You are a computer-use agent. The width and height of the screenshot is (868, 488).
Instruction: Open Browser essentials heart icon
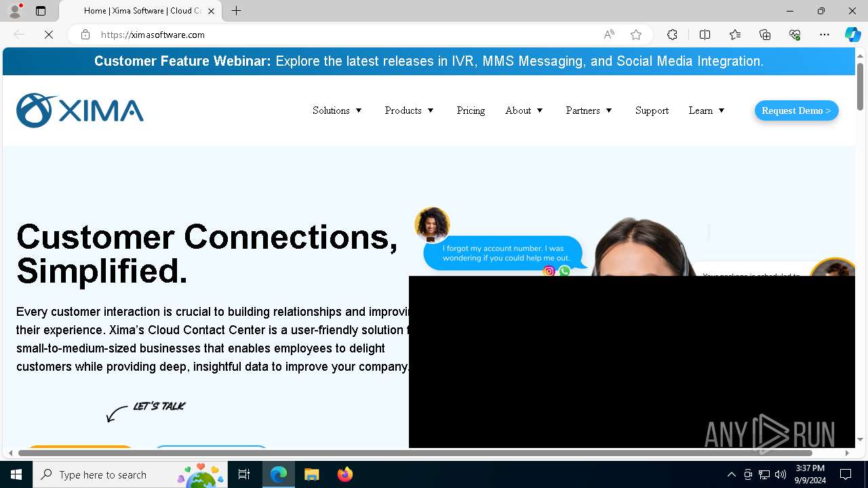795,35
